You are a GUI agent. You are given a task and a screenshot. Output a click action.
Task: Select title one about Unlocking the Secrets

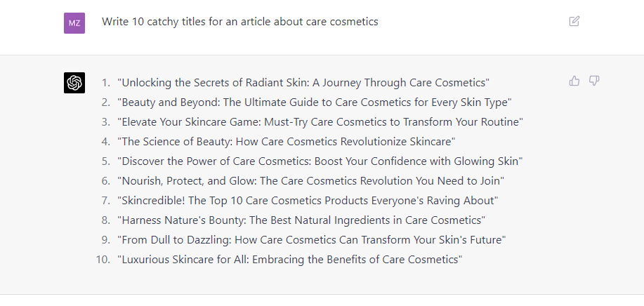coord(303,82)
